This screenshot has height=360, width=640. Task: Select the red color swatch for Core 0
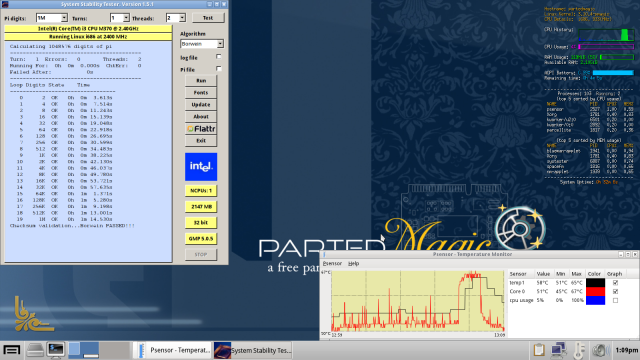595,291
